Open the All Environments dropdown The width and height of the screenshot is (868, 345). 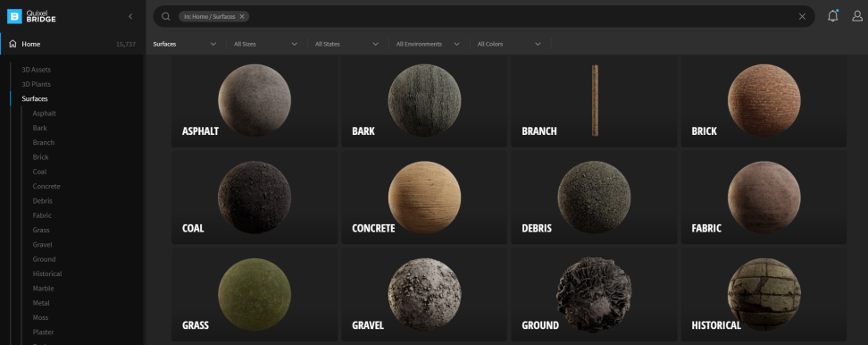pyautogui.click(x=429, y=44)
